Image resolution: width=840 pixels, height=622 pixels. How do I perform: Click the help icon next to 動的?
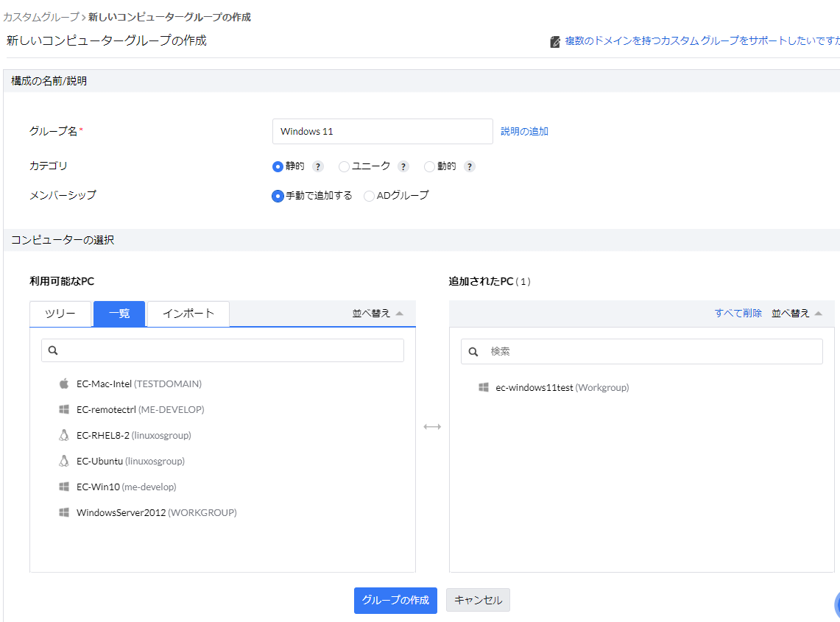point(470,166)
